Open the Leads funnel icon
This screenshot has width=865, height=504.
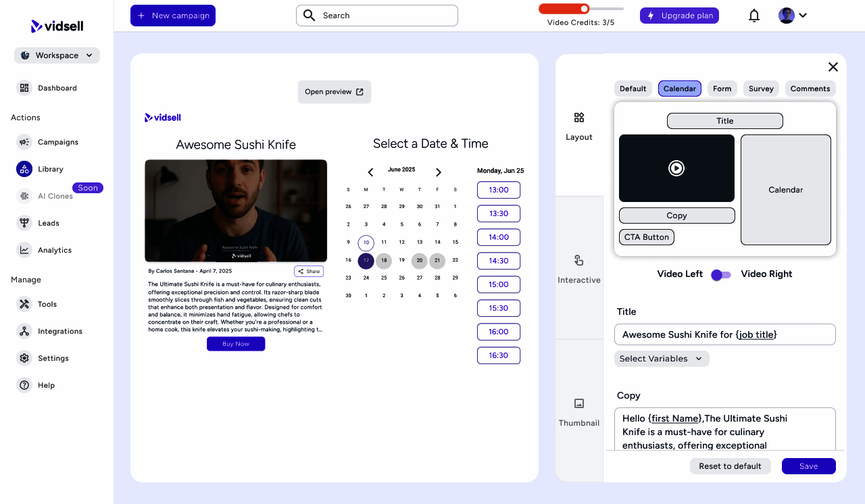24,223
